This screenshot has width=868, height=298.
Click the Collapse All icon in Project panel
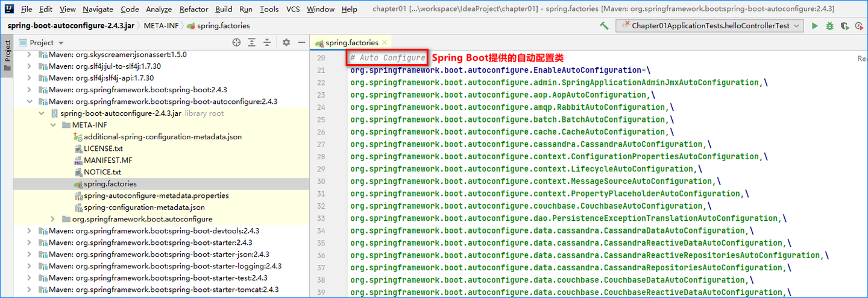coord(268,42)
